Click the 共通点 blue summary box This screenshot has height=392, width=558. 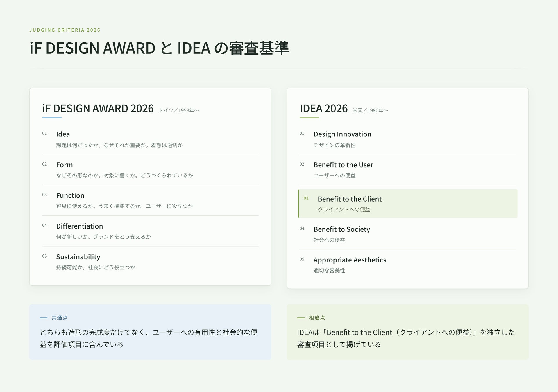pyautogui.click(x=150, y=332)
